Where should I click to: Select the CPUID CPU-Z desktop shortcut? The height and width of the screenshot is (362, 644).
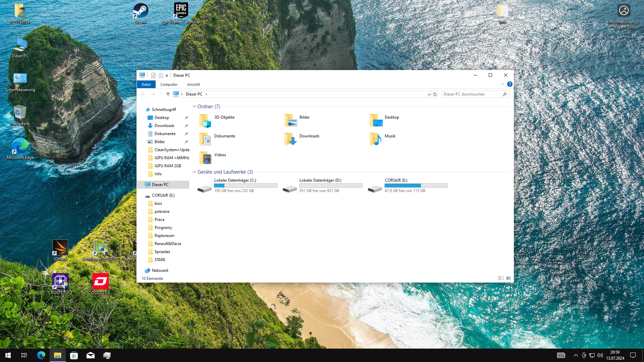tap(60, 284)
